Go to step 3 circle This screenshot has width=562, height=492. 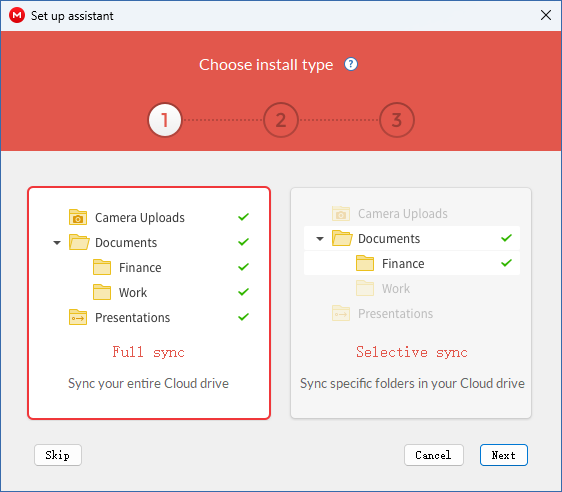(x=397, y=120)
